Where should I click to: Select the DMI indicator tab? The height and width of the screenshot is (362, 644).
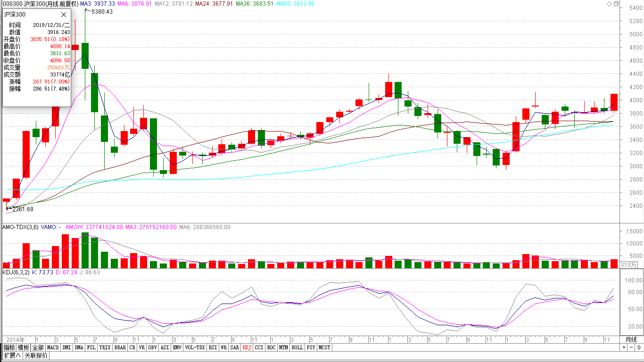[67, 347]
